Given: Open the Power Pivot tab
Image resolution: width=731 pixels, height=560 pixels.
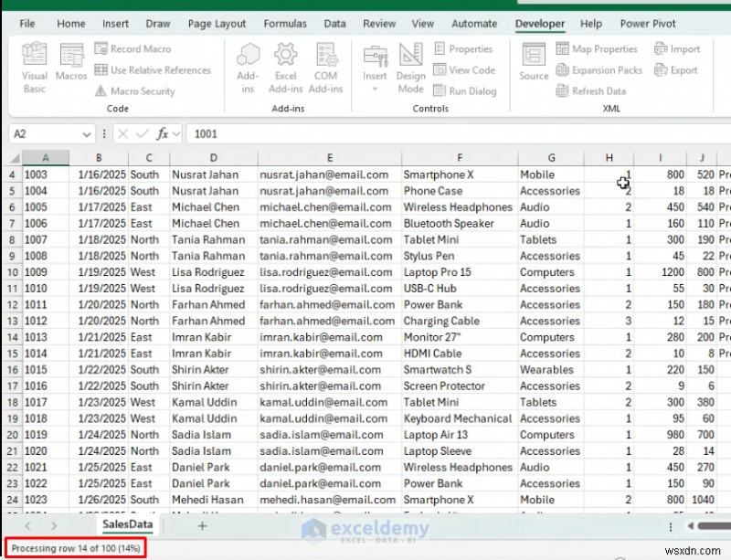Looking at the screenshot, I should 648,24.
